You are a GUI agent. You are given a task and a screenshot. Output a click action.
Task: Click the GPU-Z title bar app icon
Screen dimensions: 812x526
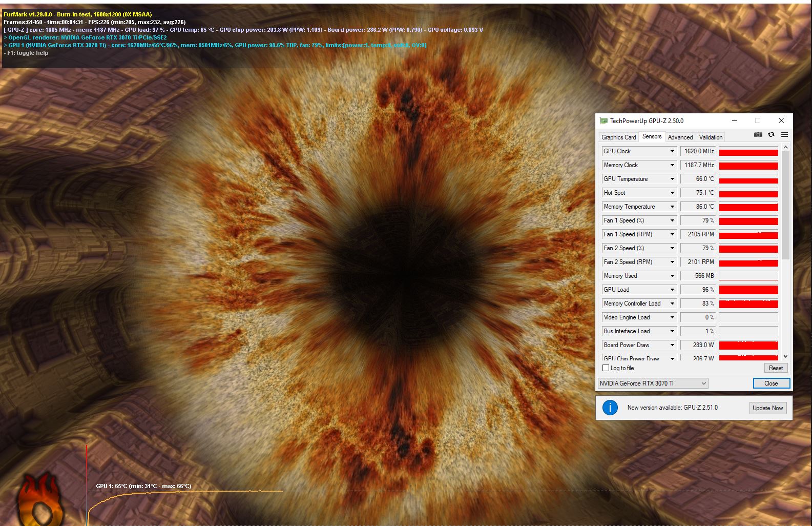(x=603, y=121)
